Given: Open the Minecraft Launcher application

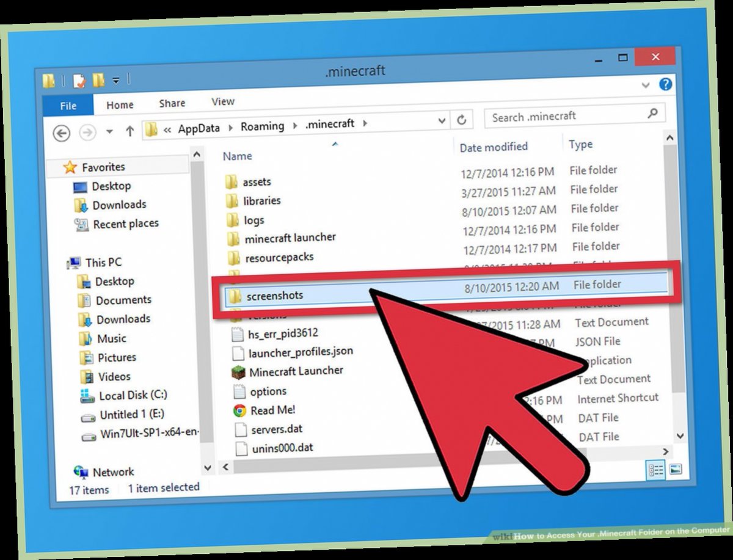Looking at the screenshot, I should [x=297, y=371].
